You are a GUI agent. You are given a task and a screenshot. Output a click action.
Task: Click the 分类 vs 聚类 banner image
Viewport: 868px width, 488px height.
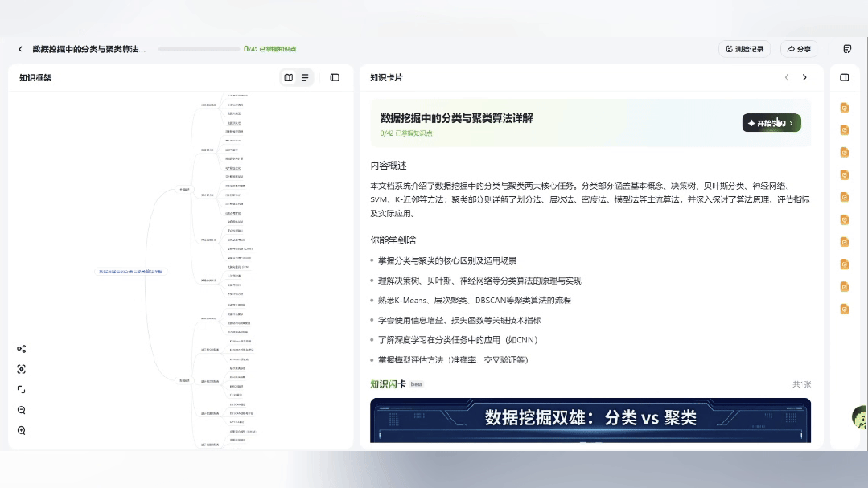[x=590, y=420]
